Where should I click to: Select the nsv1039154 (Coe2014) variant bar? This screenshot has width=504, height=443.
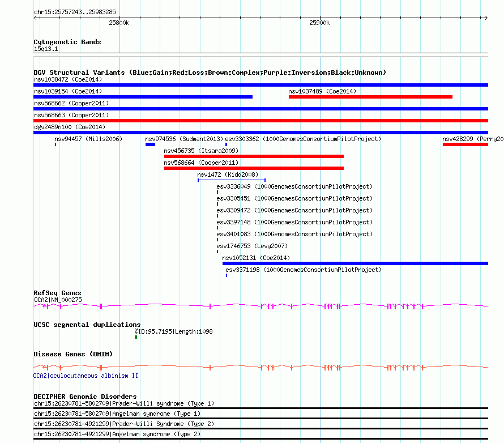tap(143, 97)
